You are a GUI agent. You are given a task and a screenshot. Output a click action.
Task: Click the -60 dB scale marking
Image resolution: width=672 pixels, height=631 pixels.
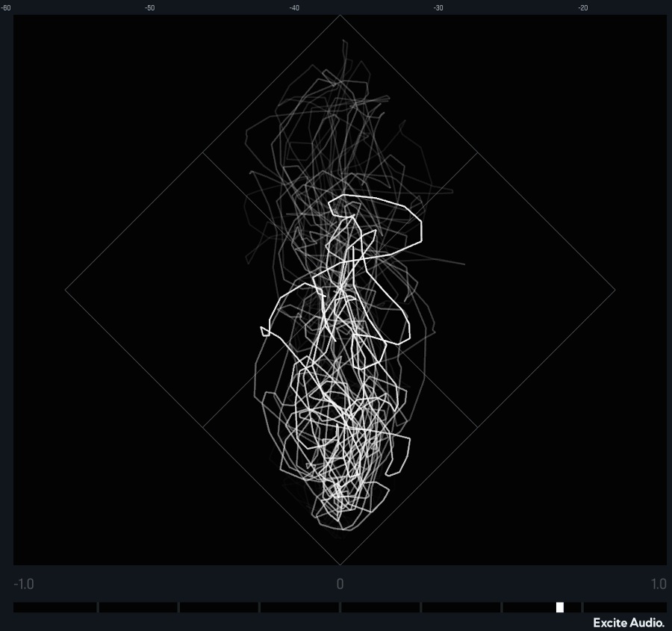pos(6,8)
